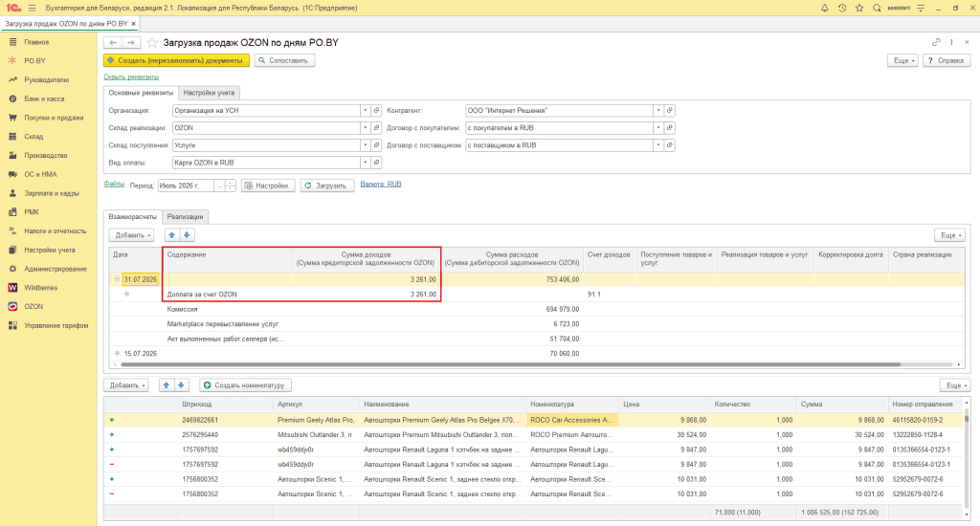Open Производство section in sidebar
This screenshot has height=526, width=980.
(x=46, y=155)
